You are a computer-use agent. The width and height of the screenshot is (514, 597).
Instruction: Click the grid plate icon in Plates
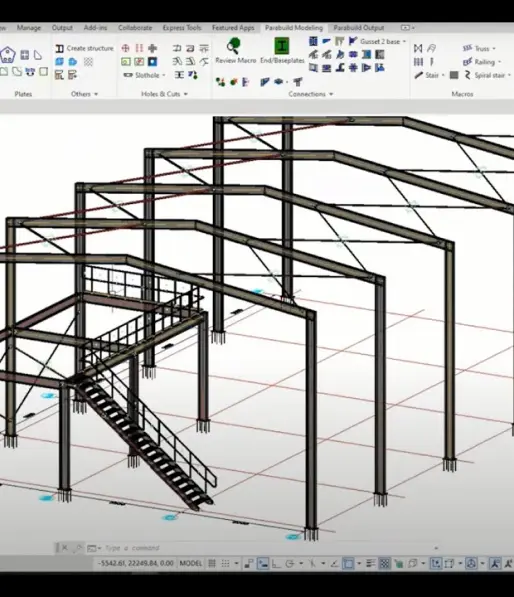click(25, 55)
